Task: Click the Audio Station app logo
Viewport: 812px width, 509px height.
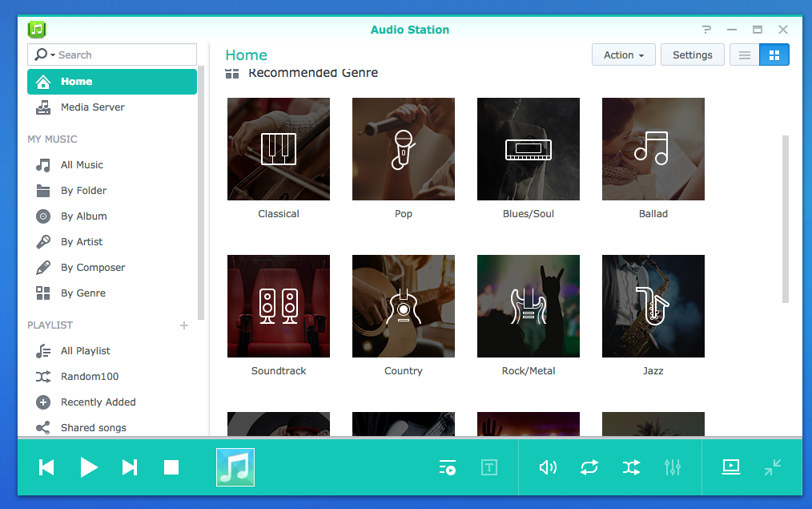Action: click(x=37, y=30)
